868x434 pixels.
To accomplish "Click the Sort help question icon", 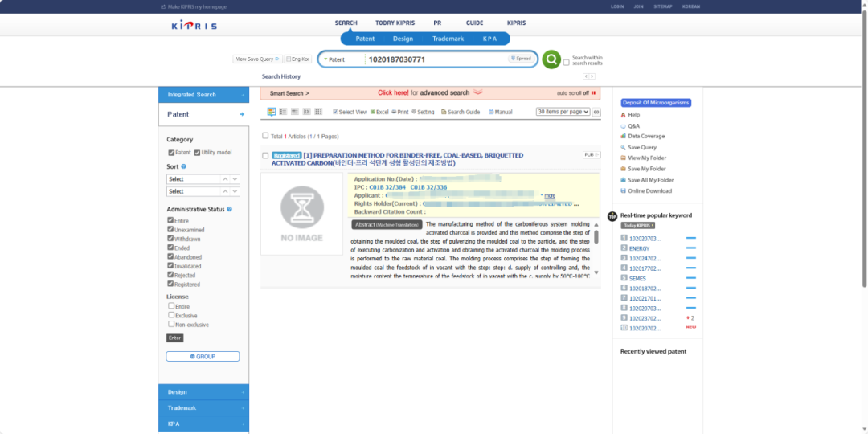I will pos(184,166).
